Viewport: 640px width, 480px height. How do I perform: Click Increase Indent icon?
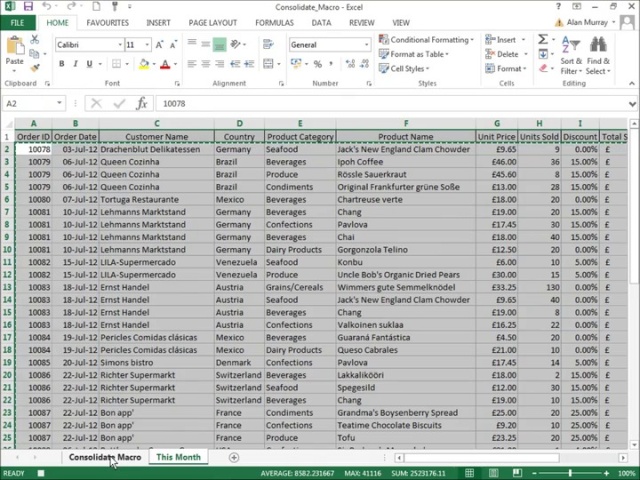pyautogui.click(x=249, y=64)
